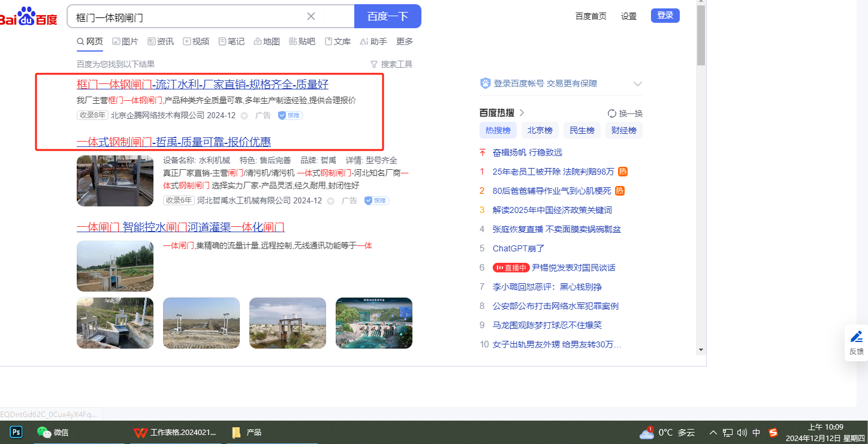Open the 一体式钢制闸门-哲禹 result link
The image size is (868, 444).
click(174, 142)
